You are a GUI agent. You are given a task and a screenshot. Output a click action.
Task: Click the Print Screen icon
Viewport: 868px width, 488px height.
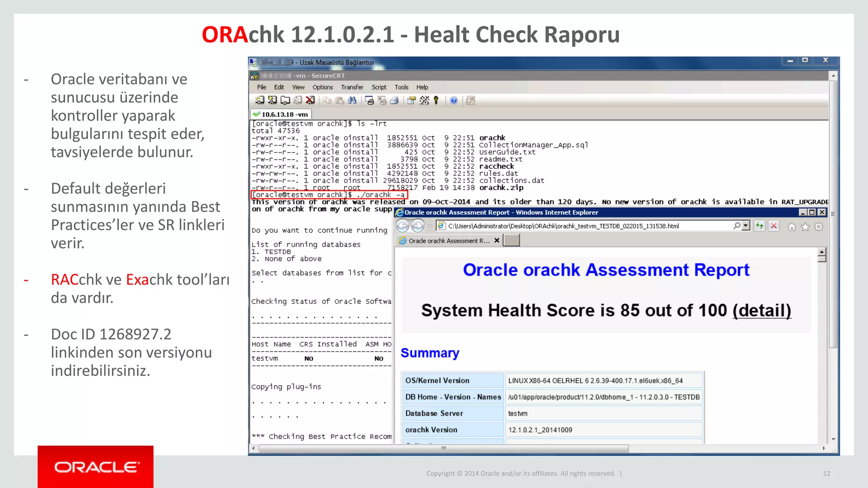pos(370,100)
